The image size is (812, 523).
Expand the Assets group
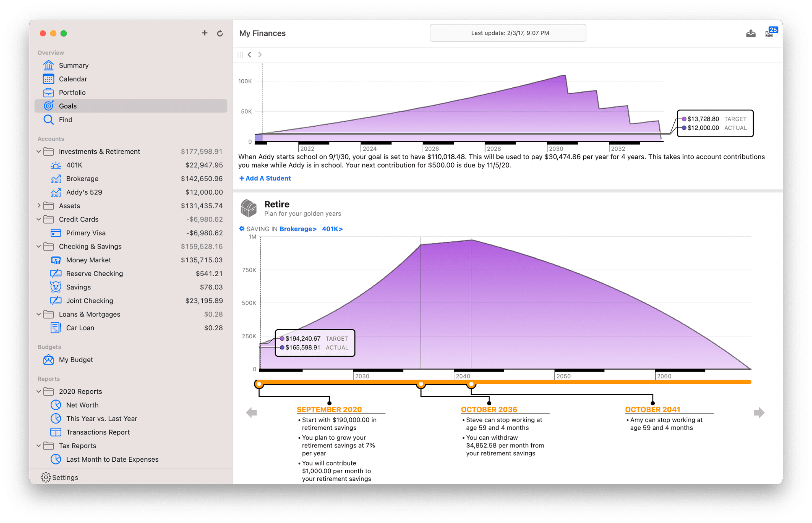click(x=39, y=205)
